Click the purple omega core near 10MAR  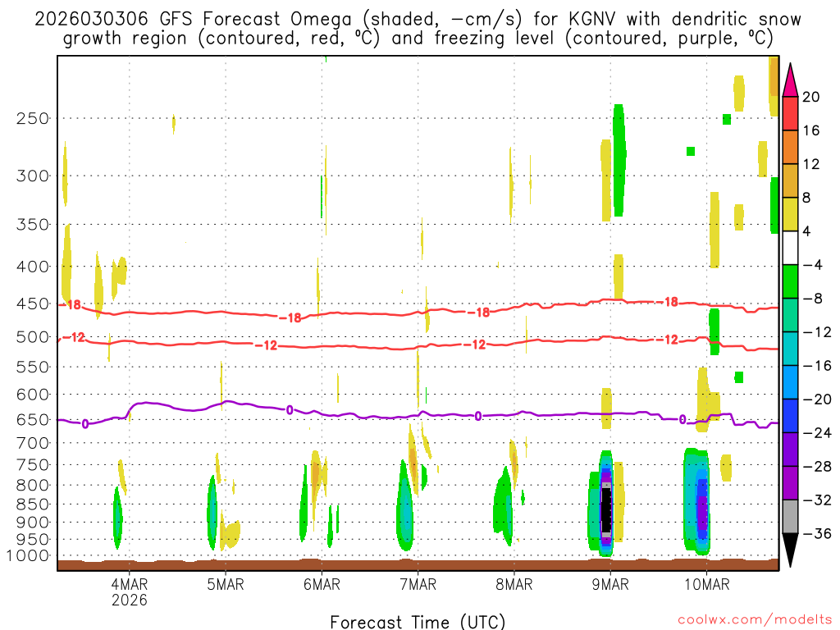click(x=702, y=509)
